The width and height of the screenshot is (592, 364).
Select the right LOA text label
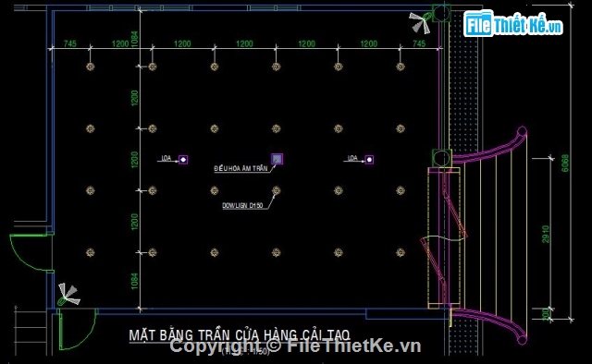352,158
